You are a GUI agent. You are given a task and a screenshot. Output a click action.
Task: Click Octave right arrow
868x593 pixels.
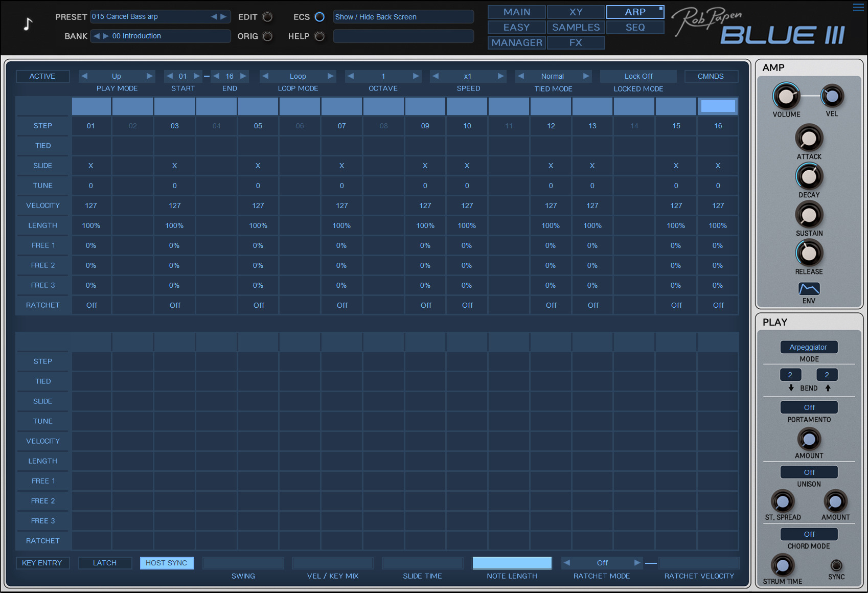416,76
